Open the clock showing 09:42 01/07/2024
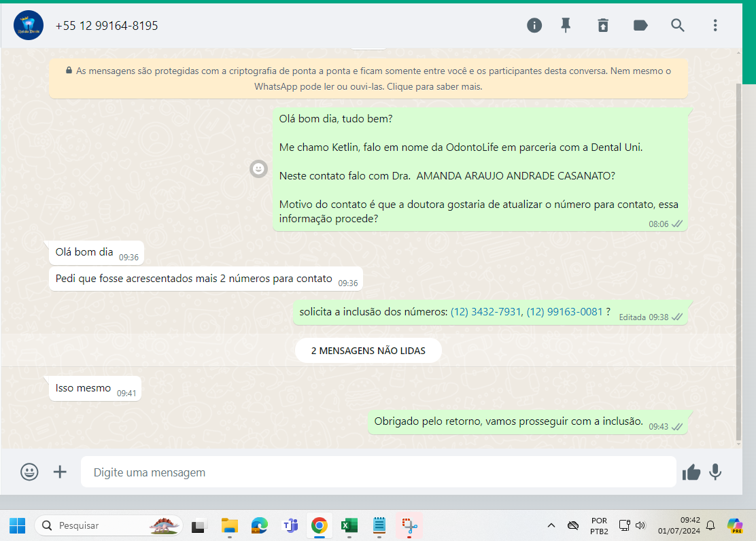Image resolution: width=756 pixels, height=541 pixels. click(x=679, y=525)
